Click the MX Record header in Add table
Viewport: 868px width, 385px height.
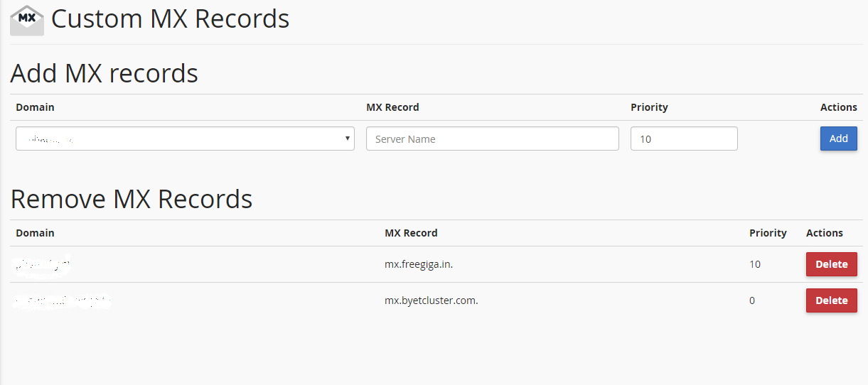(x=392, y=107)
